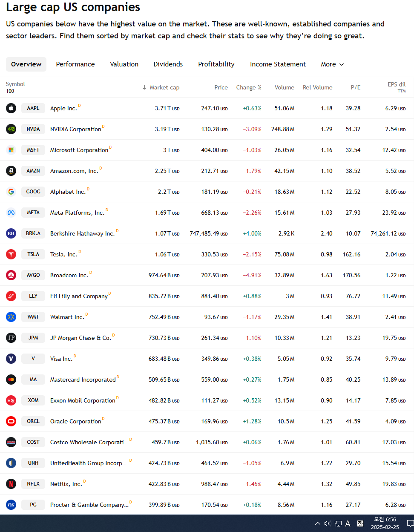The height and width of the screenshot is (532, 414).
Task: Open the AVGO ticker link
Action: coord(33,275)
